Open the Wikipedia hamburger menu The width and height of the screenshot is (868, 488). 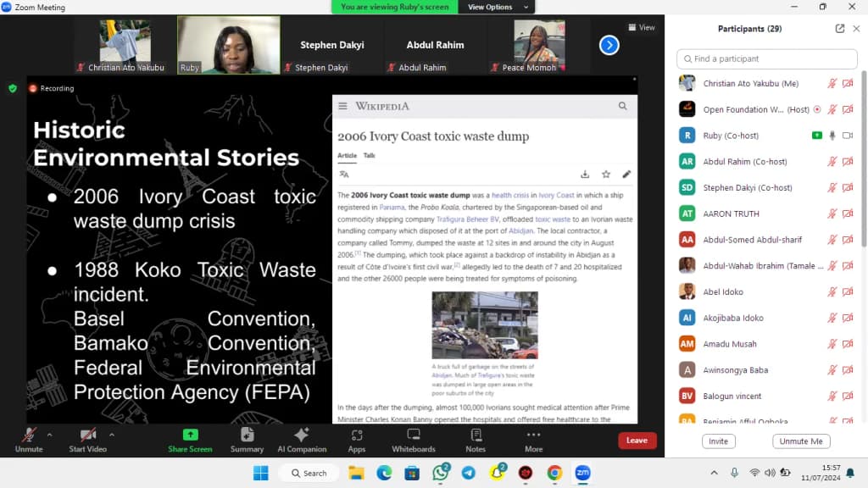[342, 106]
